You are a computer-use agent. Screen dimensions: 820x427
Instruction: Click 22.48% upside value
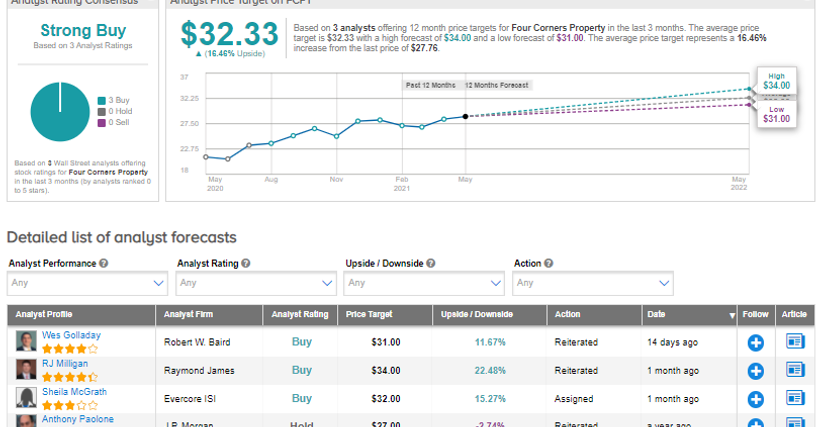pos(490,371)
